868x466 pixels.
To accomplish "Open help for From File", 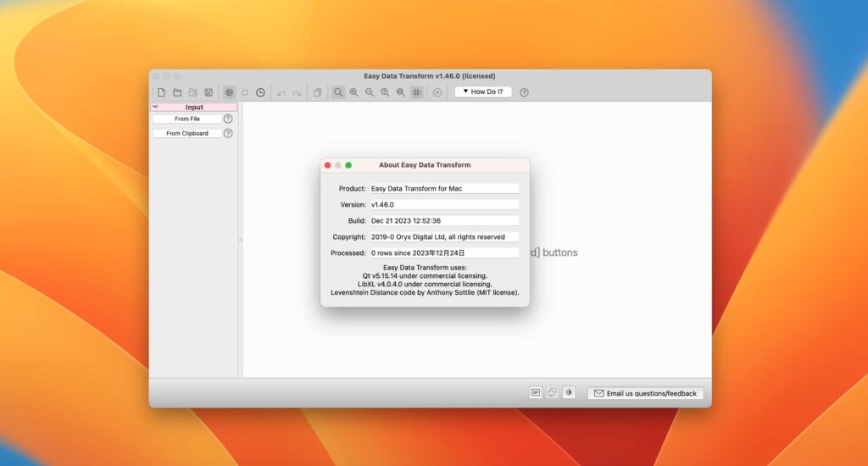I will pyautogui.click(x=228, y=119).
